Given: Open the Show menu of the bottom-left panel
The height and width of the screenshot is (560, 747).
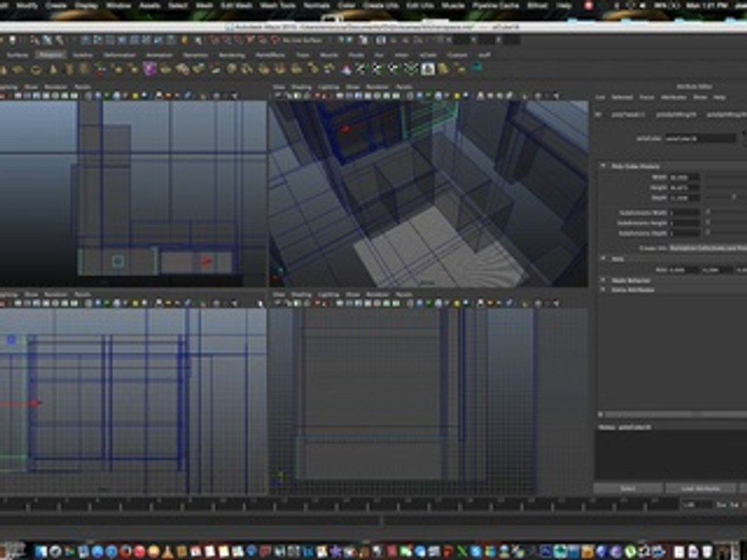Looking at the screenshot, I should click(31, 295).
